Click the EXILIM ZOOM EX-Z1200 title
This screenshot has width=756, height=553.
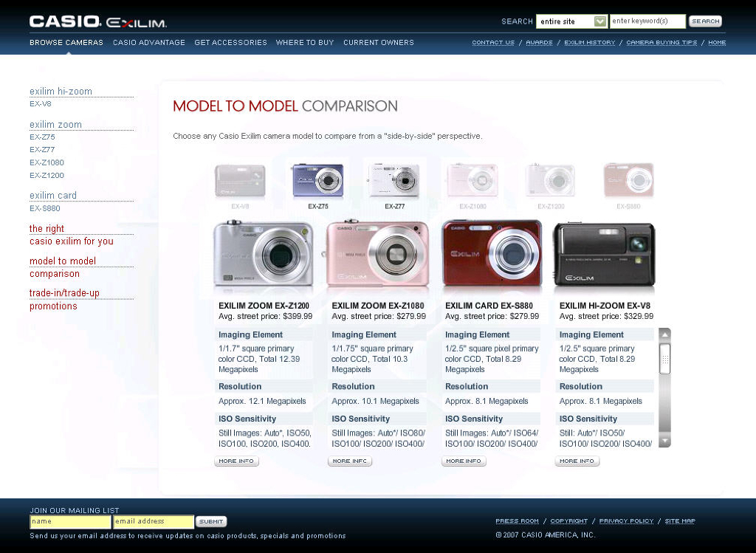tap(264, 306)
